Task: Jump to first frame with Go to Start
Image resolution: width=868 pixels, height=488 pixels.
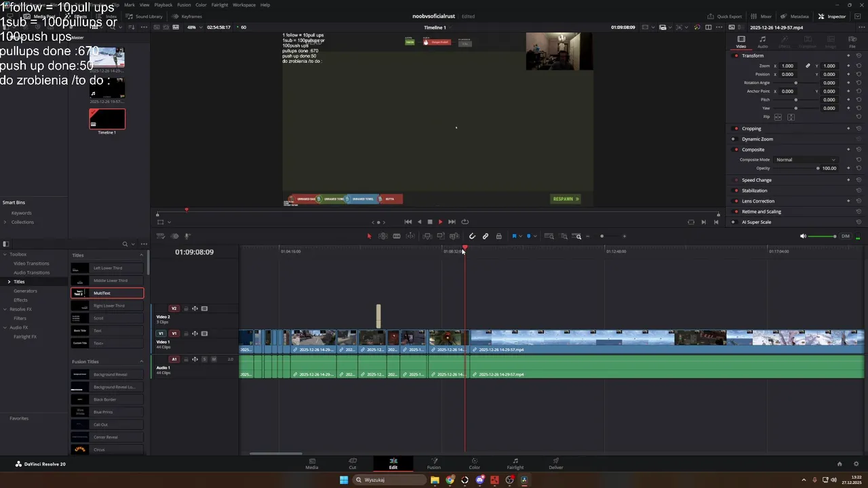Action: 408,222
